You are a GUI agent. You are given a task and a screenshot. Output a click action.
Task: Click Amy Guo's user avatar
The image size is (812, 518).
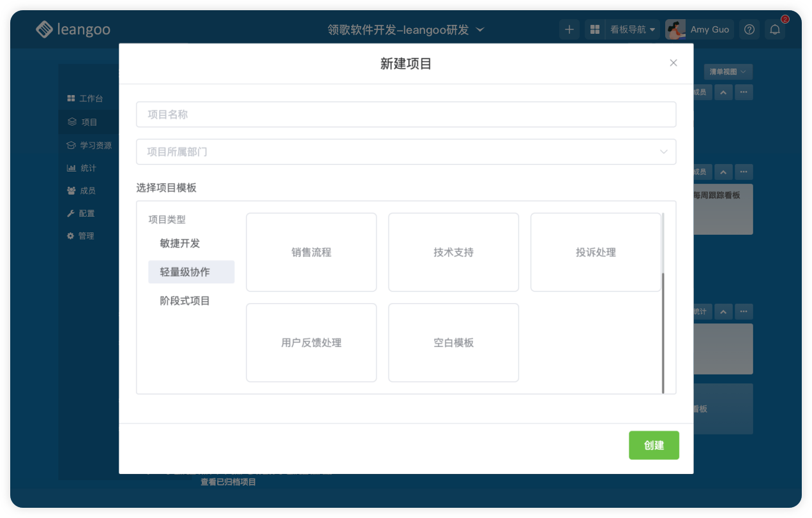coord(675,29)
